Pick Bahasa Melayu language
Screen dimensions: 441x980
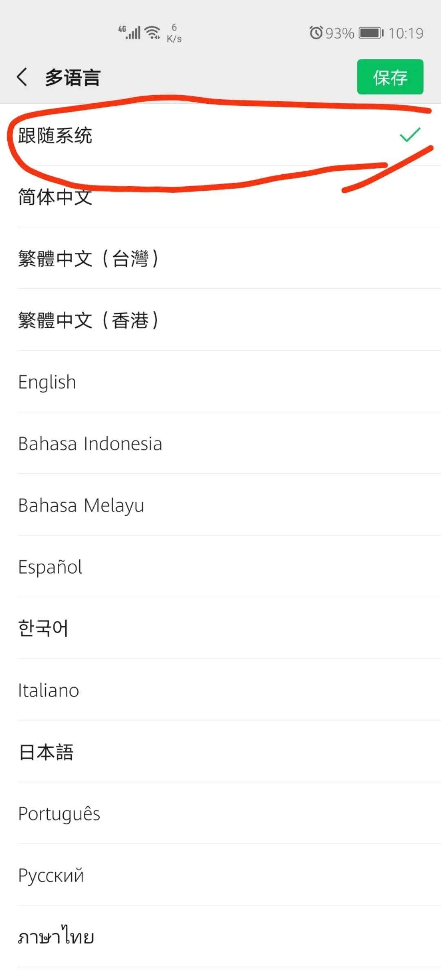(220, 505)
